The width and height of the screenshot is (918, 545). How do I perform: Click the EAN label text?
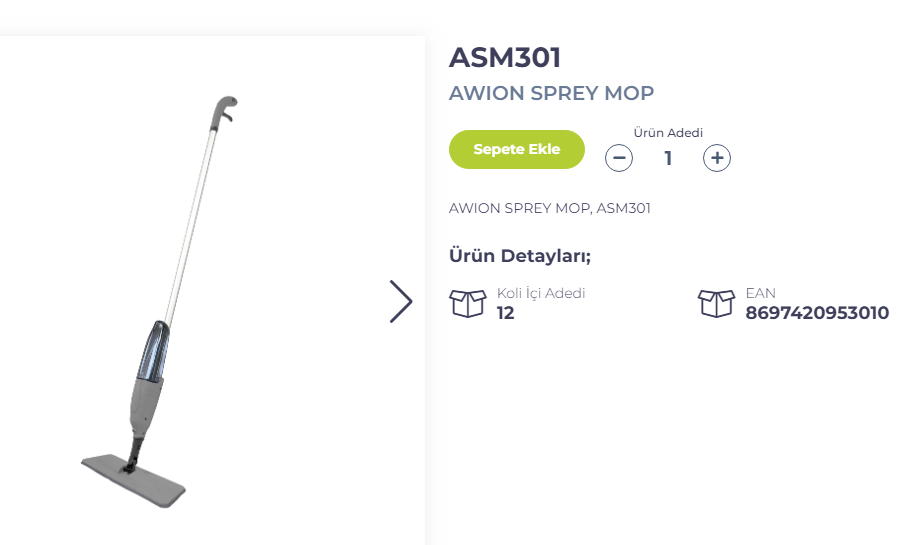coord(760,293)
